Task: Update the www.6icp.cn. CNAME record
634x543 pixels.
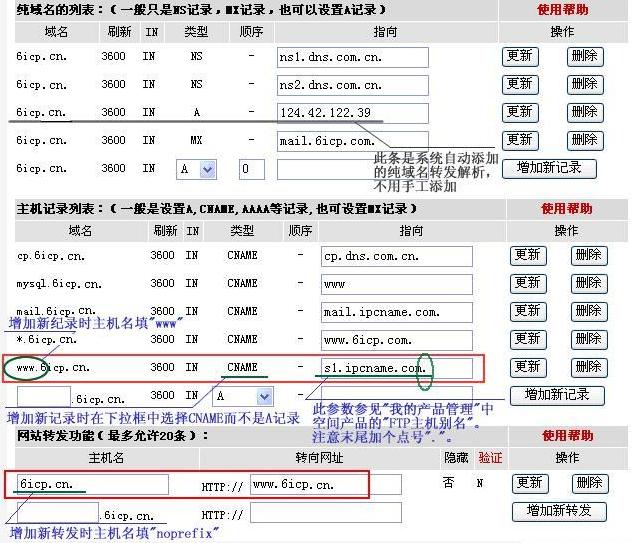Action: pyautogui.click(x=528, y=368)
